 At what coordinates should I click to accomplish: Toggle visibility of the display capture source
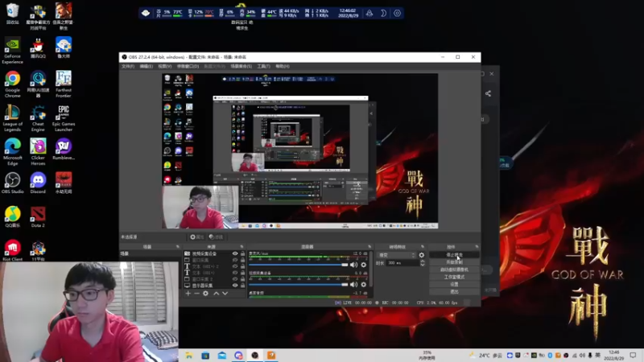coord(235,286)
